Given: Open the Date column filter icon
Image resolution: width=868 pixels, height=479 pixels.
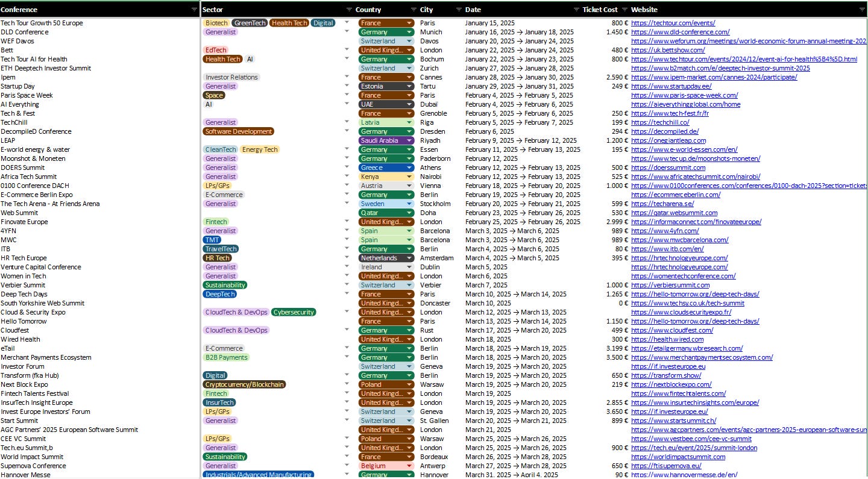Looking at the screenshot, I should [x=576, y=10].
